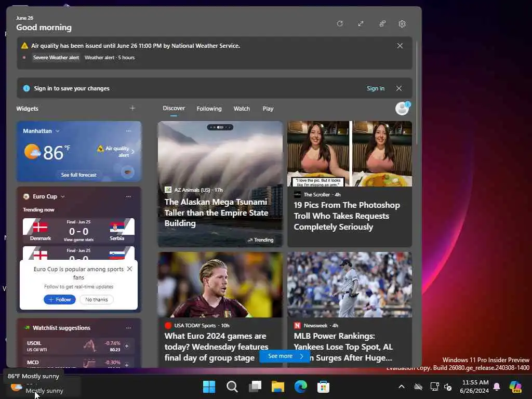Open Manhattan weather widget options menu
This screenshot has width=532, height=399.
coord(128,131)
